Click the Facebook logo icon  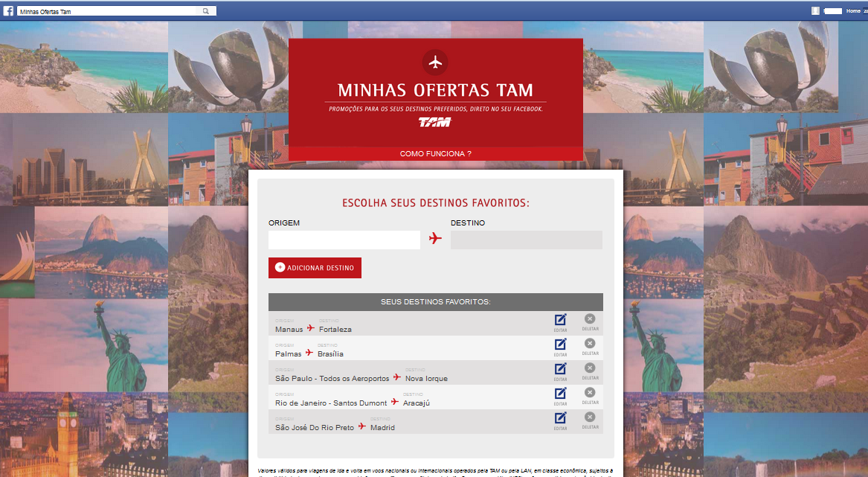(x=8, y=11)
